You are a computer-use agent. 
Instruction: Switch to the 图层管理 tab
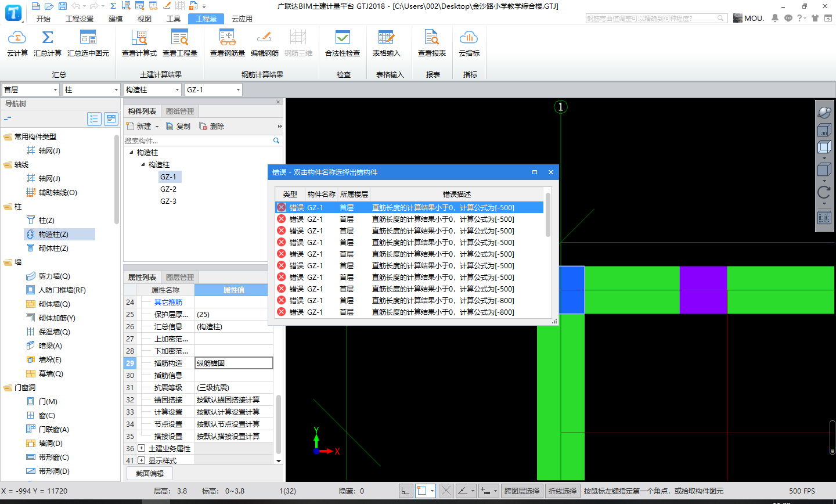(x=180, y=277)
